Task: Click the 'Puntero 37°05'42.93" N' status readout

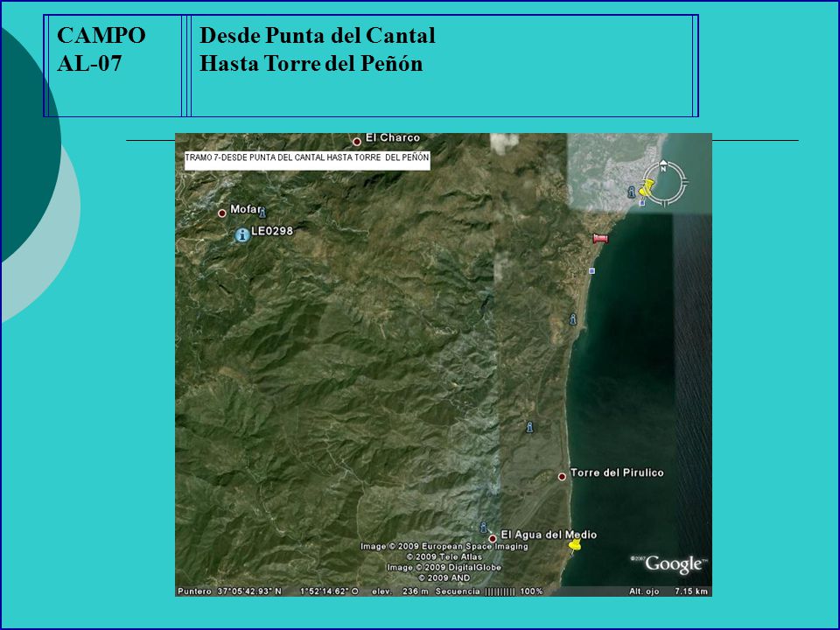Action: pos(229,591)
